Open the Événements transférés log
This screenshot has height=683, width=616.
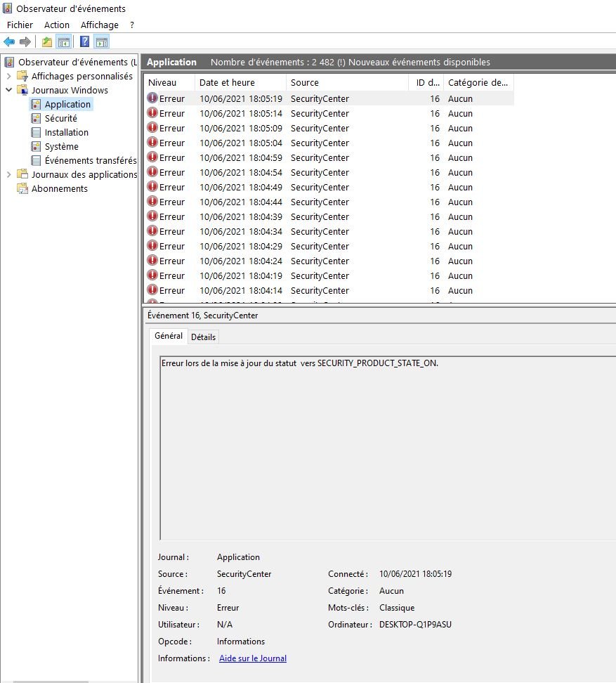pos(90,160)
